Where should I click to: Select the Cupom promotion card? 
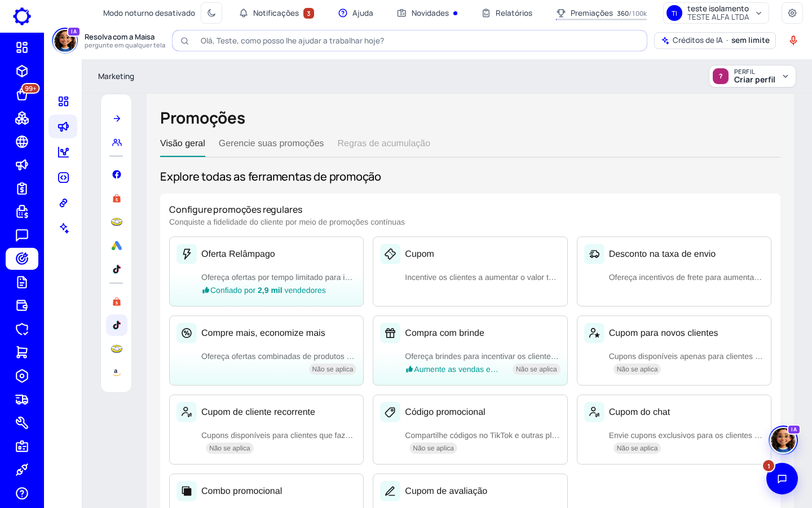(x=470, y=271)
